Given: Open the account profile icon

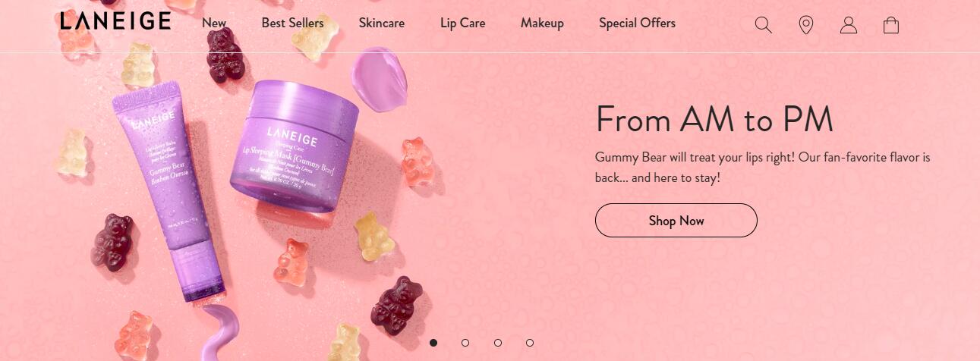Looking at the screenshot, I should pos(849,25).
